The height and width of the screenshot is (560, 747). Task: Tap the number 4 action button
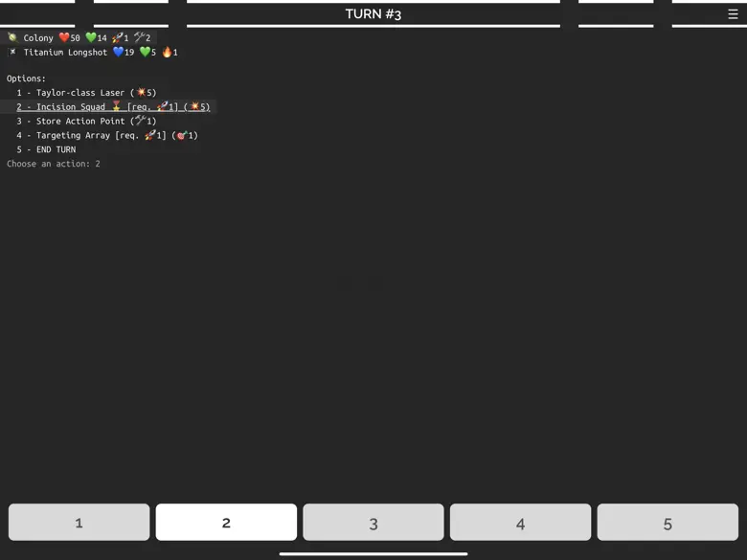(x=521, y=523)
